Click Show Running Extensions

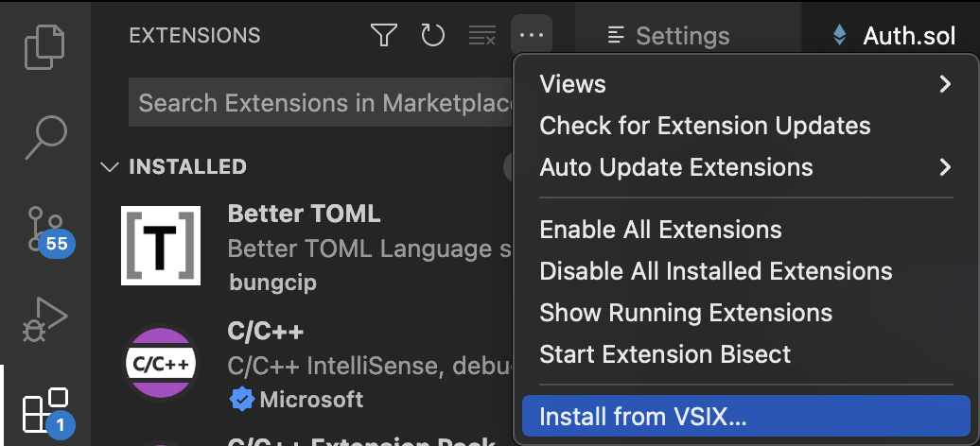[746, 313]
